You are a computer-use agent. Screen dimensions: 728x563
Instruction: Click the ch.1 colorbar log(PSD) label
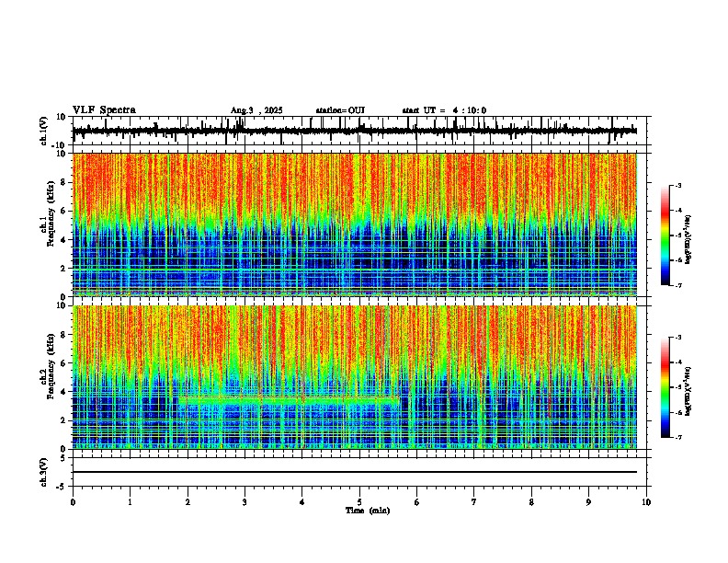688,240
